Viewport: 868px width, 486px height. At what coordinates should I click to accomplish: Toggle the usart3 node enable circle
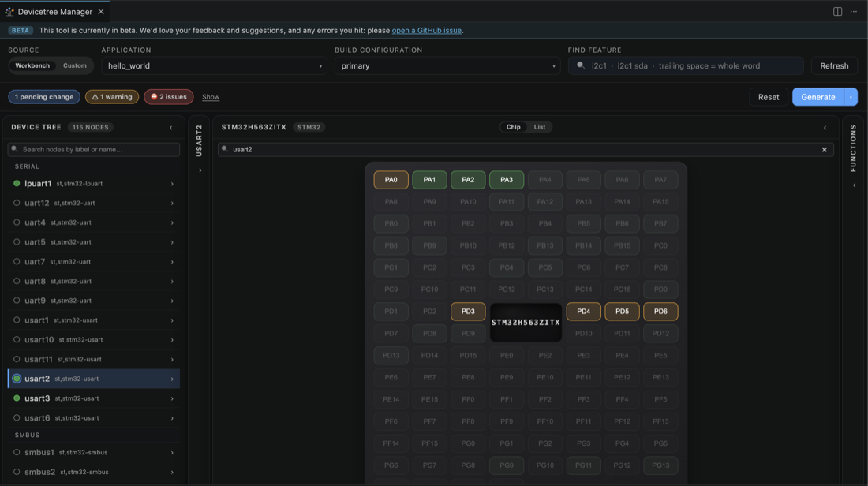[x=17, y=398]
